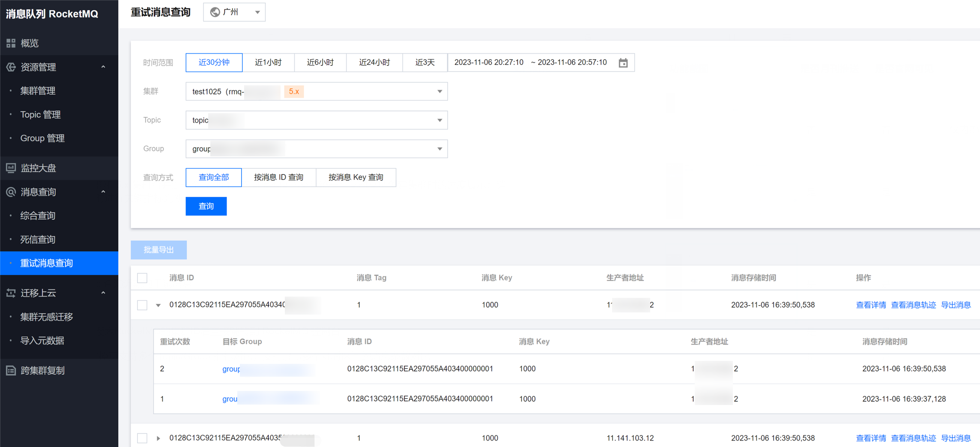Click the 概览 overview grid icon
Viewport: 980px width, 447px height.
pyautogui.click(x=11, y=43)
